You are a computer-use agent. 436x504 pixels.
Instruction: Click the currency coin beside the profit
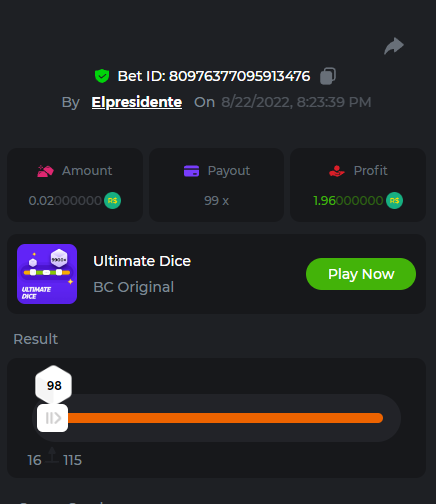click(394, 201)
